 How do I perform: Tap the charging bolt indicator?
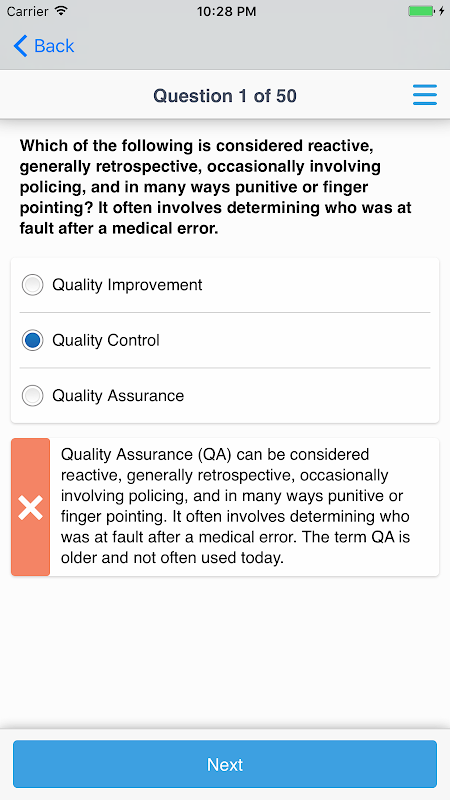click(x=441, y=11)
